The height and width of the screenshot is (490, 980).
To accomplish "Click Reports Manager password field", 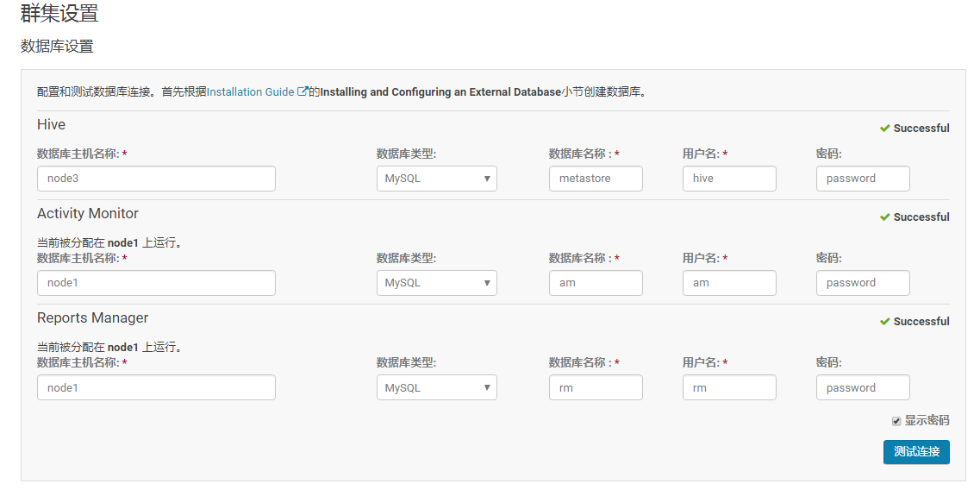I will [863, 388].
